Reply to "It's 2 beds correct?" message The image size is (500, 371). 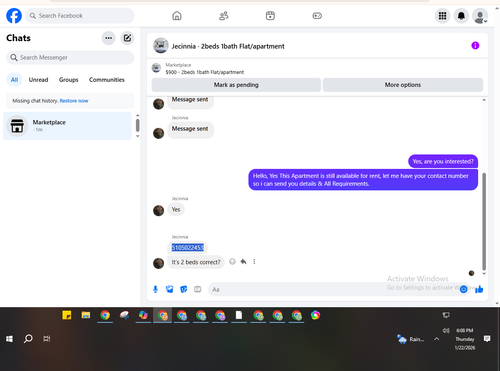click(x=243, y=262)
